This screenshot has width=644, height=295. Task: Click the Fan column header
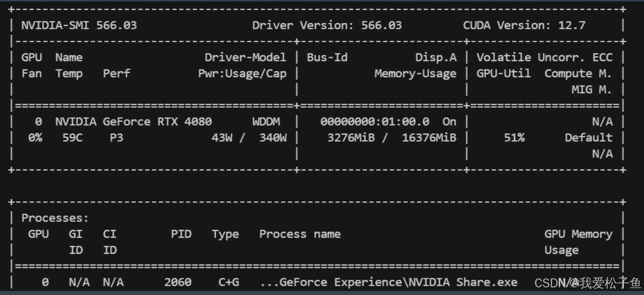point(31,74)
